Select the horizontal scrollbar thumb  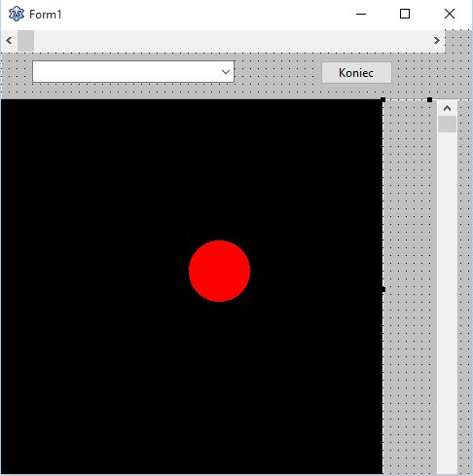point(25,41)
